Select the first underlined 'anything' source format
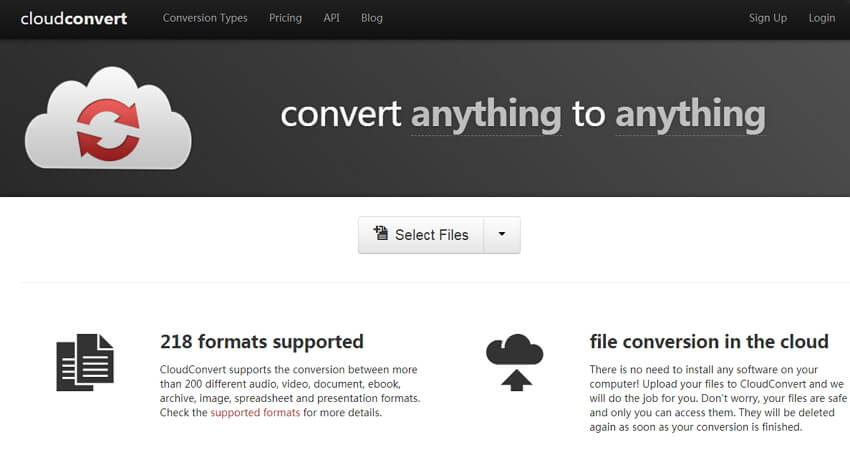 point(486,115)
